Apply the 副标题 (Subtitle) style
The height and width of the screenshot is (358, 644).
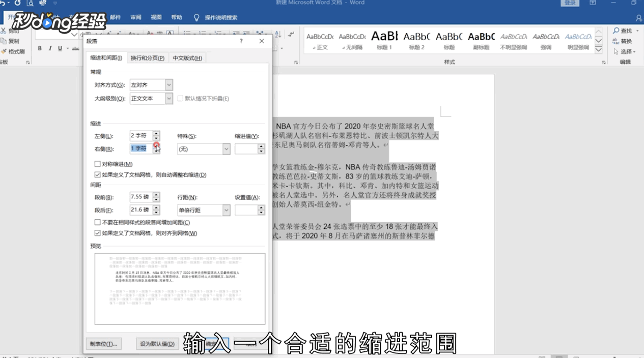click(481, 41)
